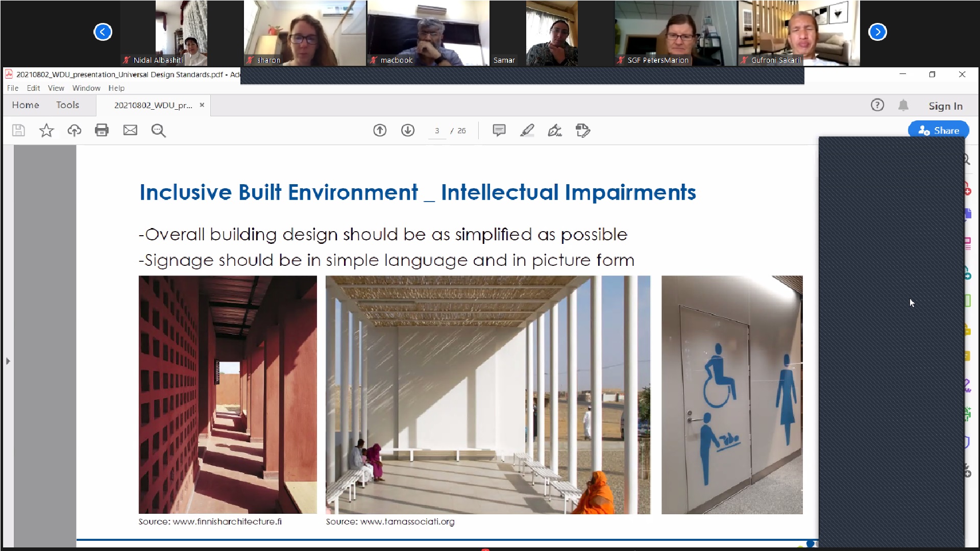This screenshot has height=551, width=980.
Task: Send the file by email icon
Action: (x=130, y=131)
